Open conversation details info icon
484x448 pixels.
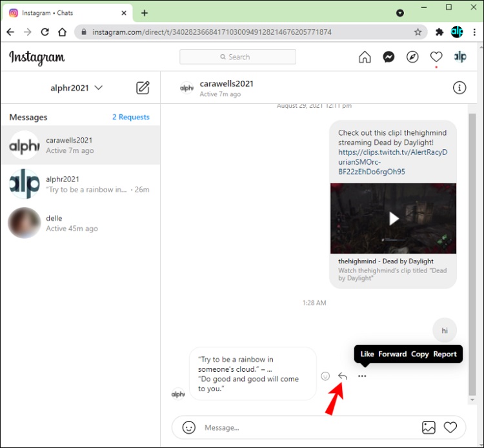click(x=459, y=88)
